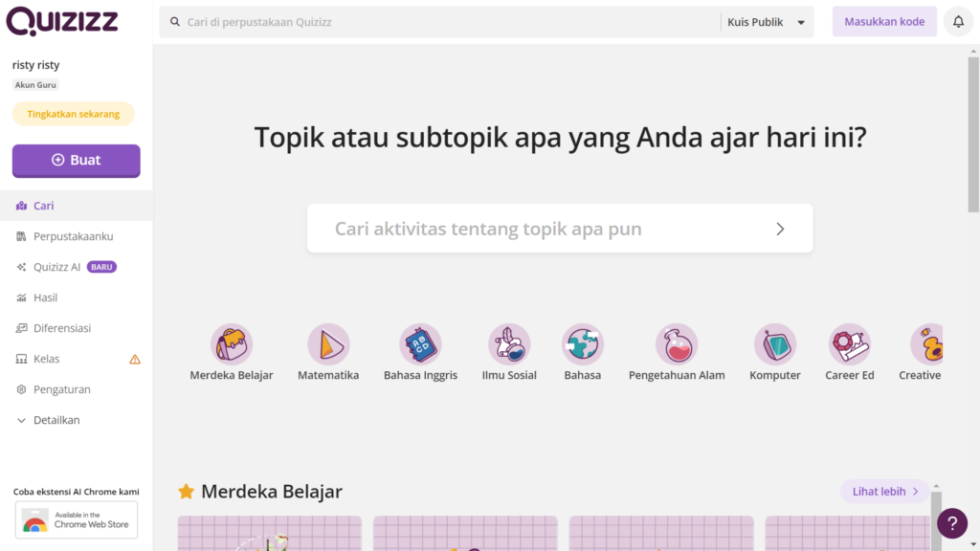Click the Merdeka Belajar section heading
This screenshot has width=980, height=551.
coord(272,492)
